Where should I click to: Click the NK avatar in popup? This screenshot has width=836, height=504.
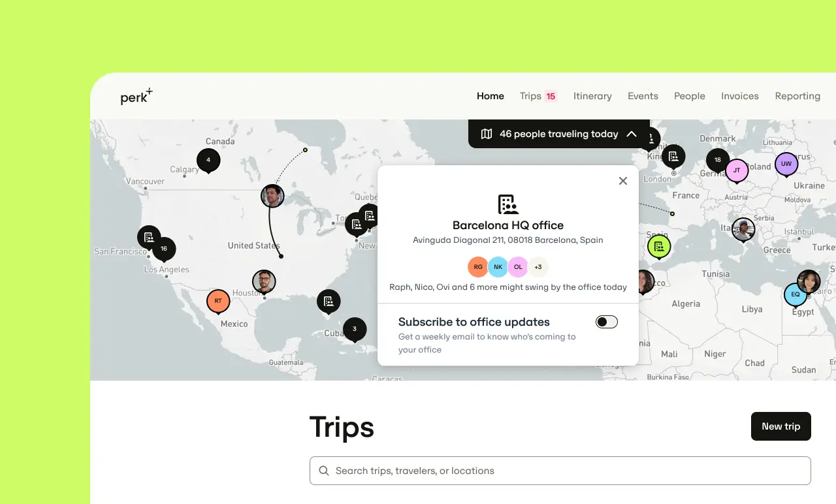click(x=498, y=267)
